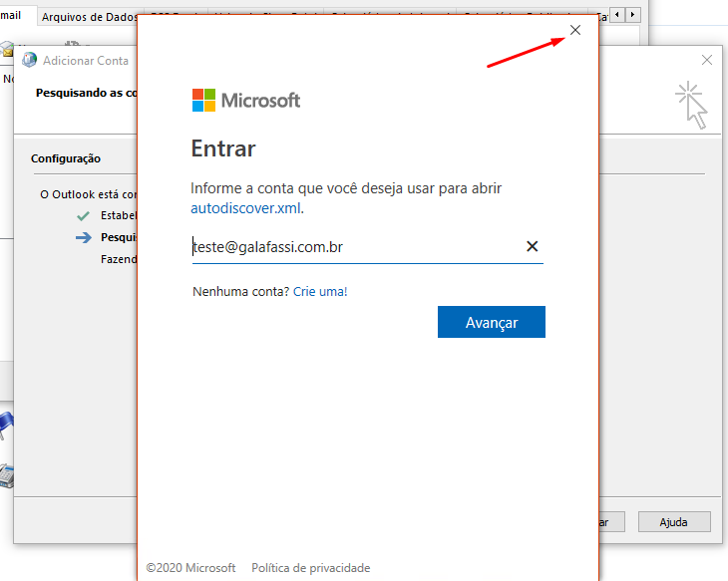Image resolution: width=728 pixels, height=581 pixels.
Task: Open the autodiscover.xml link
Action: point(245,208)
